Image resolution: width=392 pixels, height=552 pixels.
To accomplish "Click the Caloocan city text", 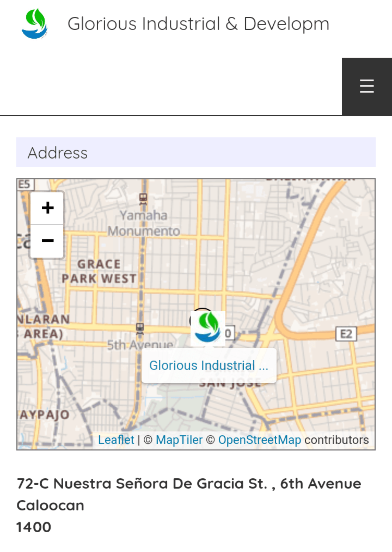I will pyautogui.click(x=50, y=505).
